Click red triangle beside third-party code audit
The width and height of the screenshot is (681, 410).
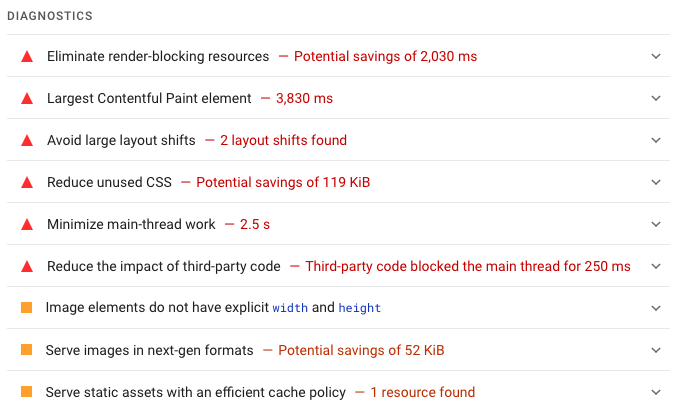click(27, 266)
